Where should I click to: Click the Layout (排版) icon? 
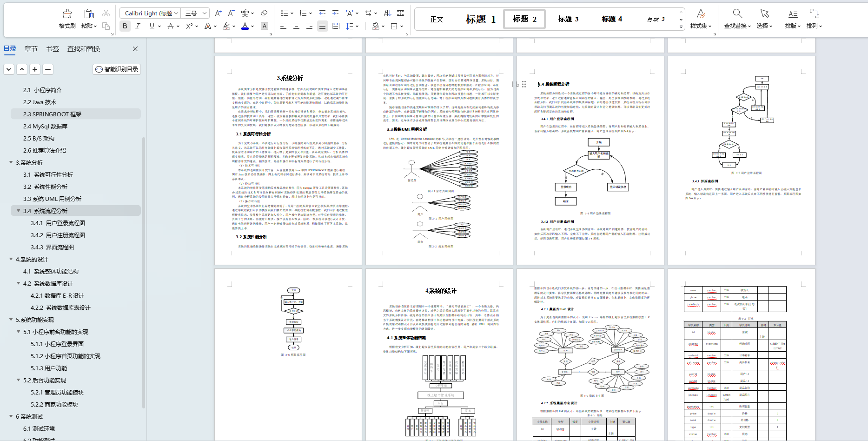tap(793, 13)
